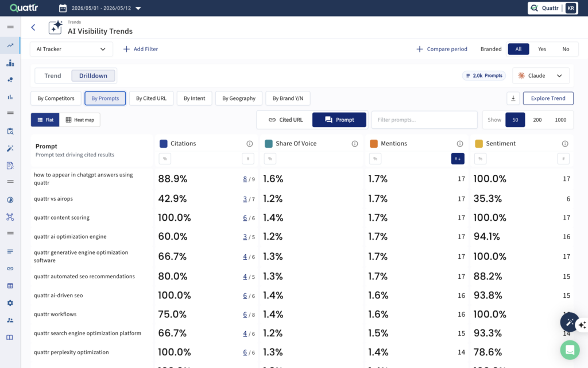Click the bubble dots icon in sidebar
588x368 pixels.
[x=10, y=79]
